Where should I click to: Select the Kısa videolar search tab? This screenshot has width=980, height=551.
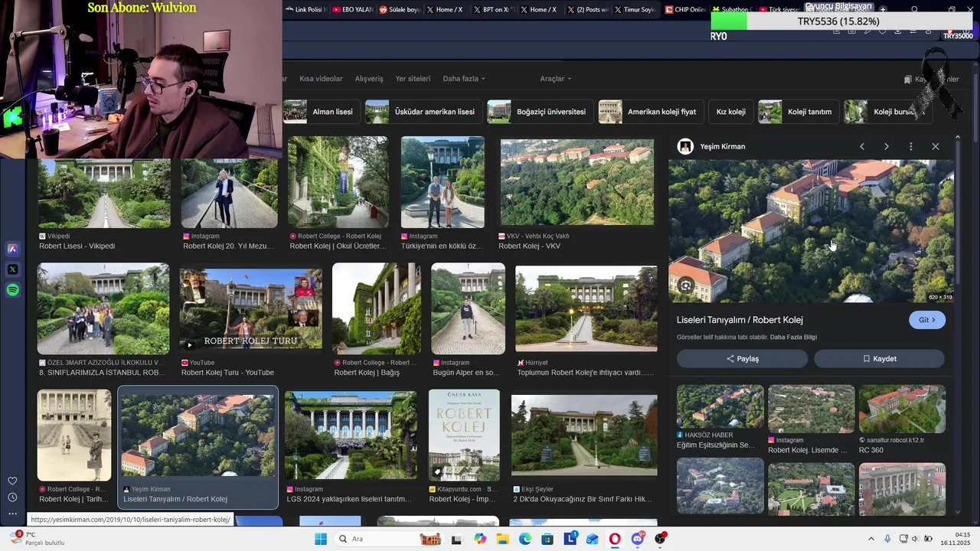321,79
